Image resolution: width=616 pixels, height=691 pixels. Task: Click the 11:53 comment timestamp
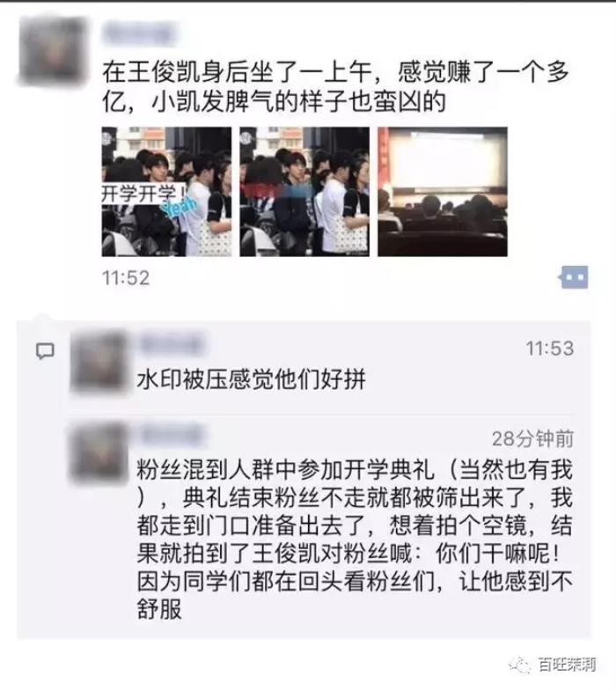point(549,349)
